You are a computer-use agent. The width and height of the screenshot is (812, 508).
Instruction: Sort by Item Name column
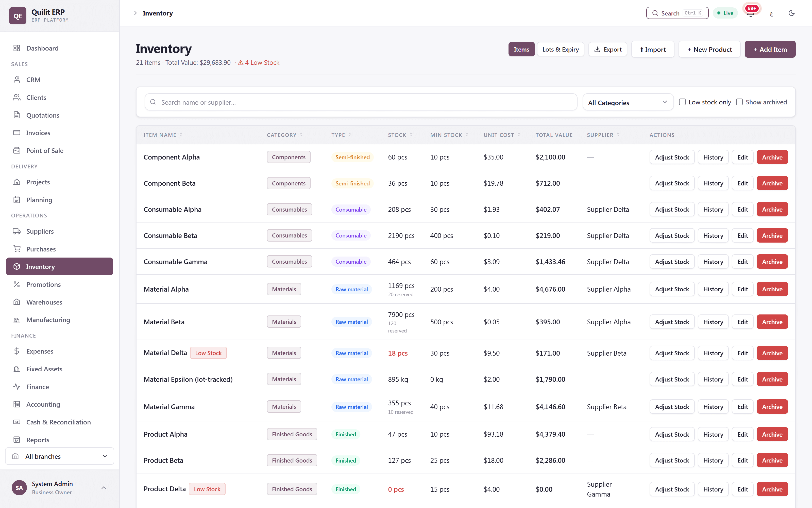point(163,135)
